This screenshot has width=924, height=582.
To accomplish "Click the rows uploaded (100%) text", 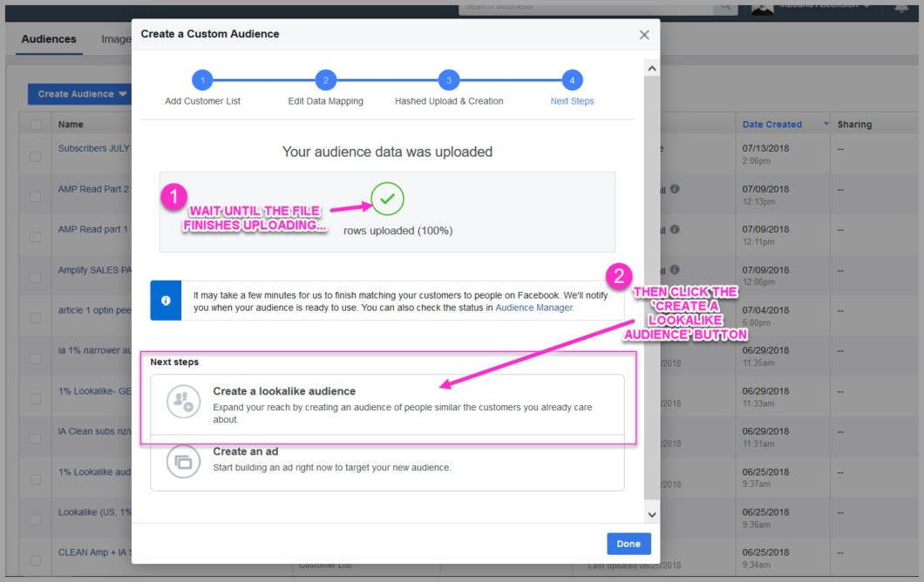I will [x=397, y=231].
